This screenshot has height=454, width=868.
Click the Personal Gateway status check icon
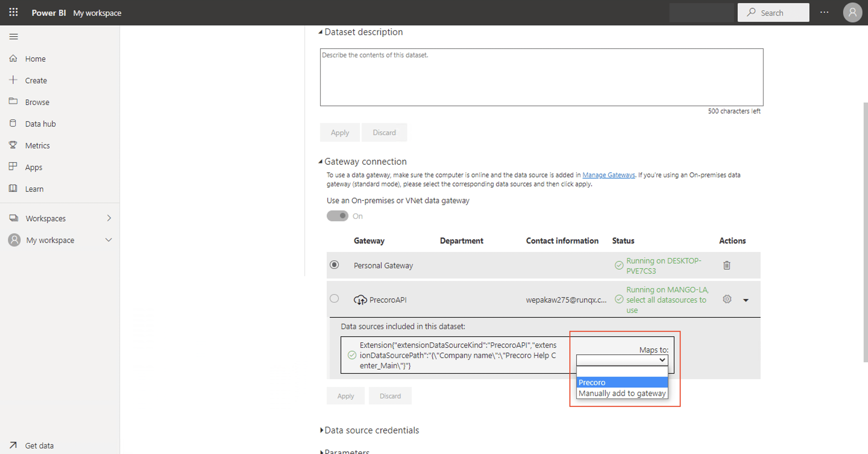[x=619, y=266]
